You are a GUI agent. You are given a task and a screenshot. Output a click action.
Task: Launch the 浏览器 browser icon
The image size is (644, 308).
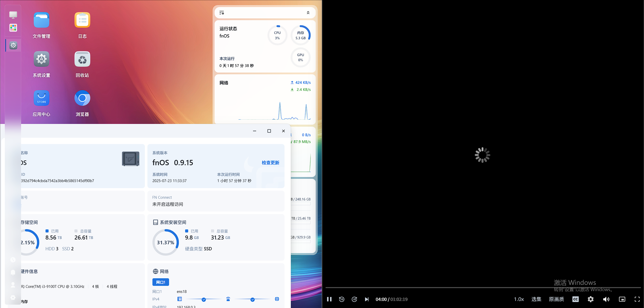[82, 98]
